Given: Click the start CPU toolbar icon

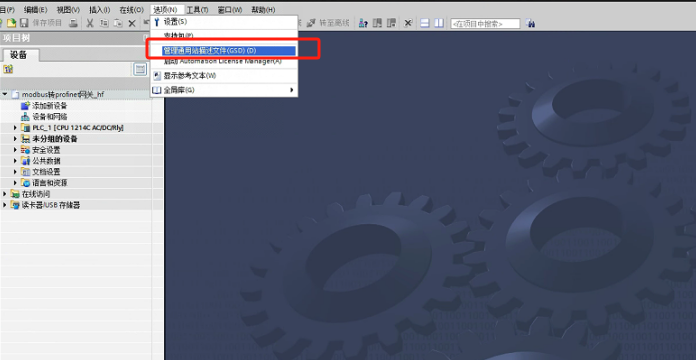Looking at the screenshot, I should click(377, 23).
